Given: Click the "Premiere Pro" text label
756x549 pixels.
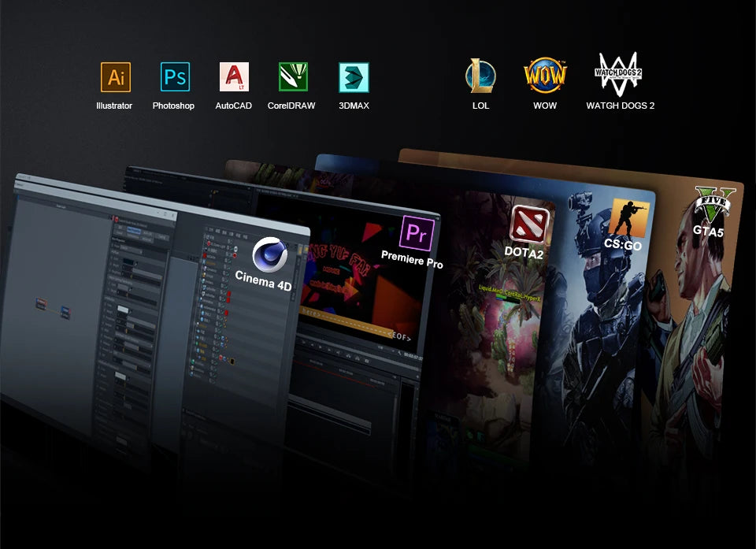Looking at the screenshot, I should pyautogui.click(x=412, y=259).
